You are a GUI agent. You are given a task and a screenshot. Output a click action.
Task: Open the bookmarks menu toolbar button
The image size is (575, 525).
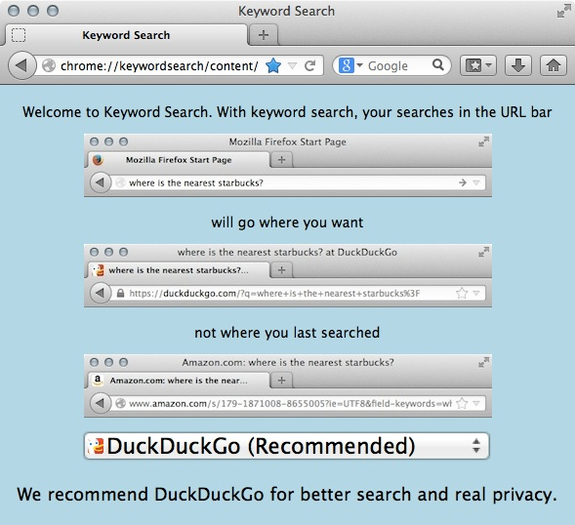click(478, 66)
